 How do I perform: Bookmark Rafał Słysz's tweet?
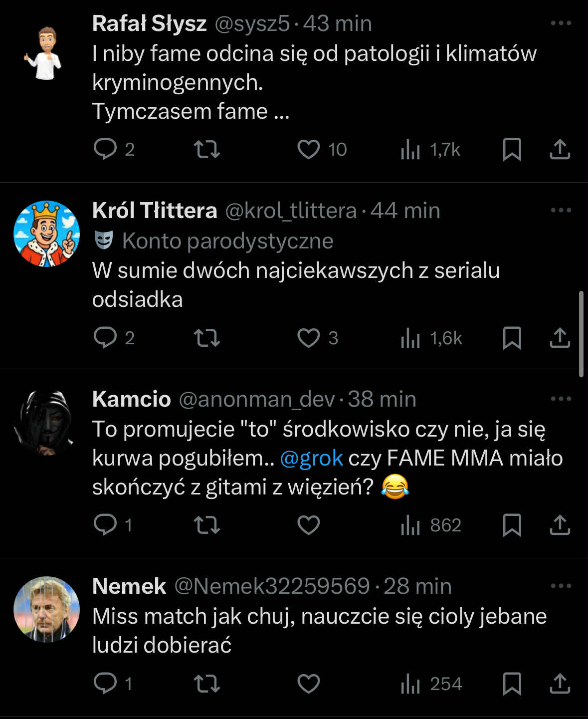(x=512, y=149)
